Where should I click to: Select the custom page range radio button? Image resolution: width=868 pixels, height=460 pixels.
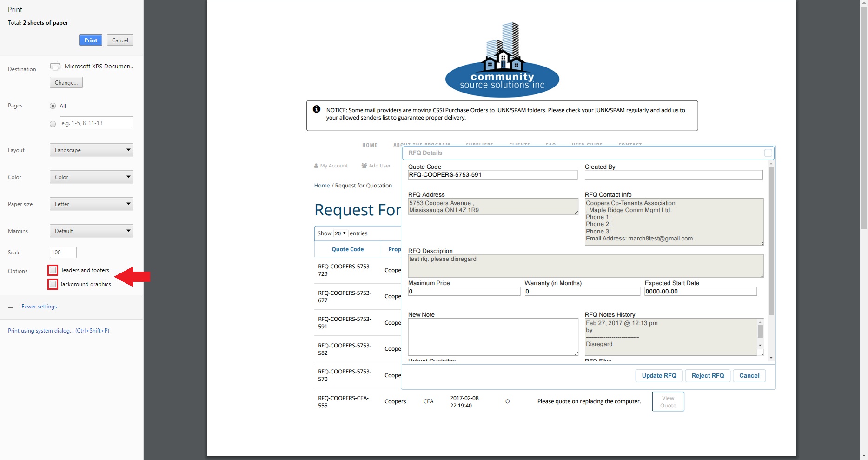(x=53, y=124)
